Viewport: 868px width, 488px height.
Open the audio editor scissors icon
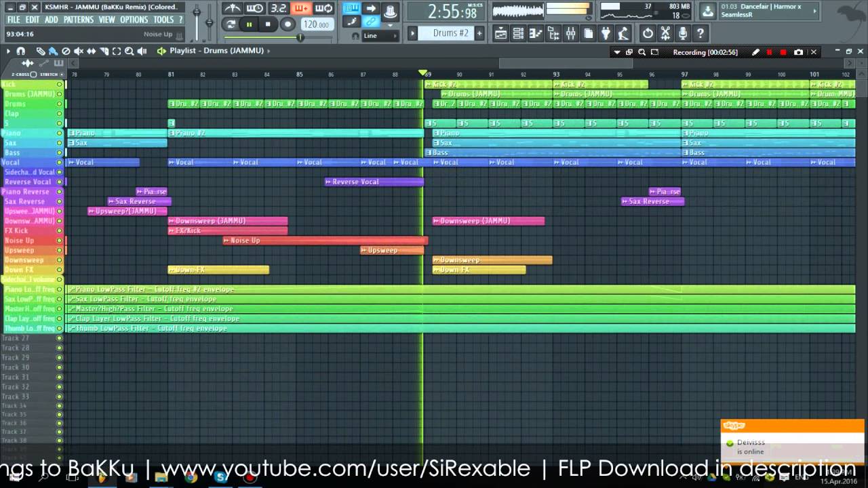(665, 33)
